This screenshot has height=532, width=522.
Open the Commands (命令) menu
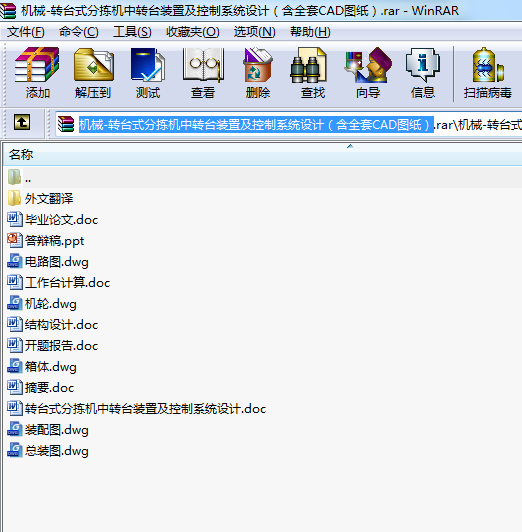point(79,32)
